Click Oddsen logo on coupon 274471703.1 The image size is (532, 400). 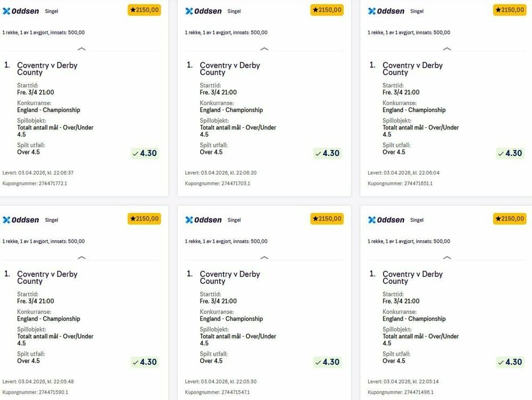click(203, 11)
